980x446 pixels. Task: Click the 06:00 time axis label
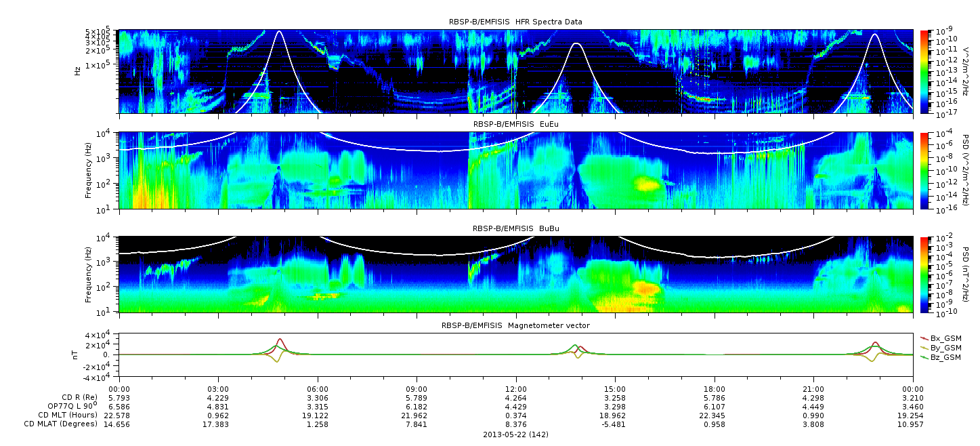(317, 388)
